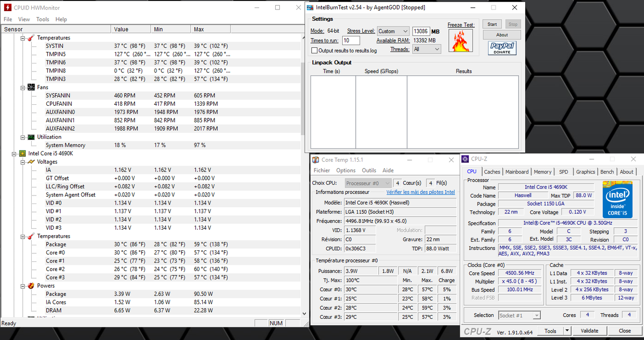The height and width of the screenshot is (340, 644).
Task: Switch to CPU-Z Memory tab
Action: coord(542,172)
